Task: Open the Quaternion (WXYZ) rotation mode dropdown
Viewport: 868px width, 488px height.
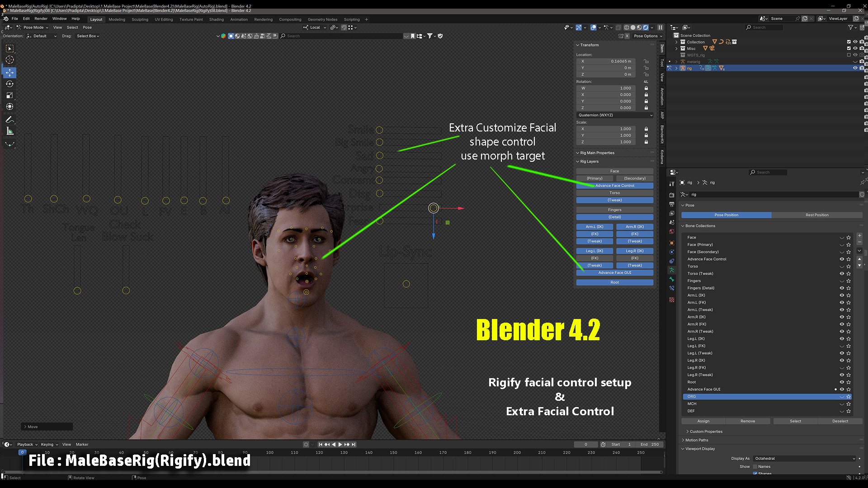Action: pyautogui.click(x=615, y=115)
